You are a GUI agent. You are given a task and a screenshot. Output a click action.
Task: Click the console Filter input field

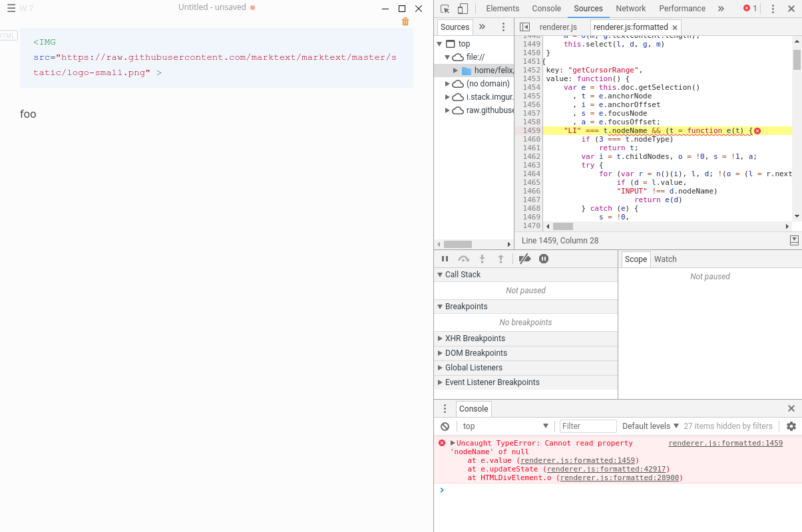click(x=588, y=426)
